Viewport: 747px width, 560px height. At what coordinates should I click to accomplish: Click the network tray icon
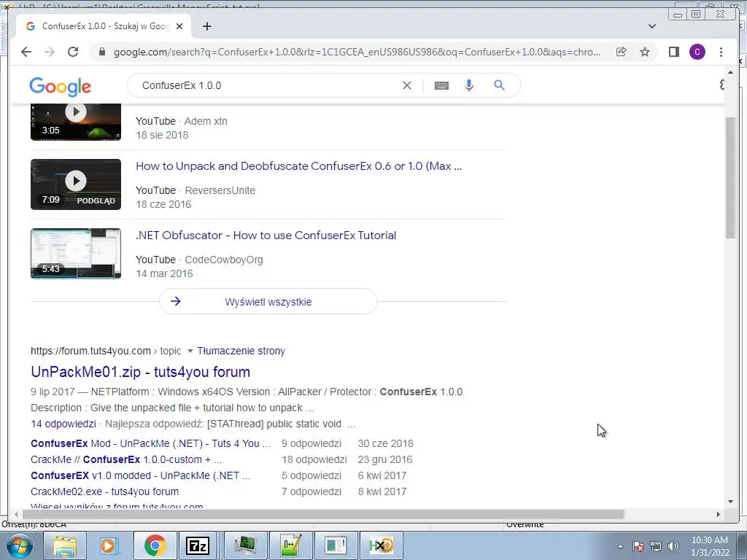click(656, 546)
